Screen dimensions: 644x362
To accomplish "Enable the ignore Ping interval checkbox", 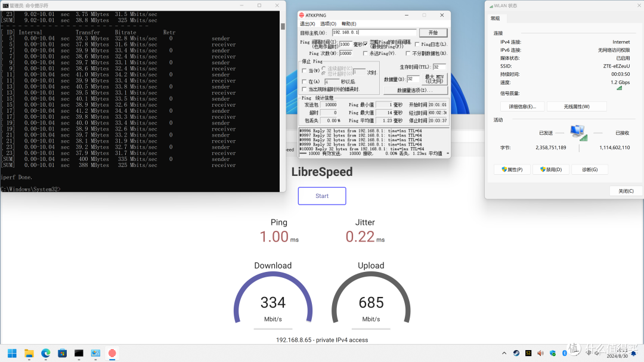I will pyautogui.click(x=366, y=44).
